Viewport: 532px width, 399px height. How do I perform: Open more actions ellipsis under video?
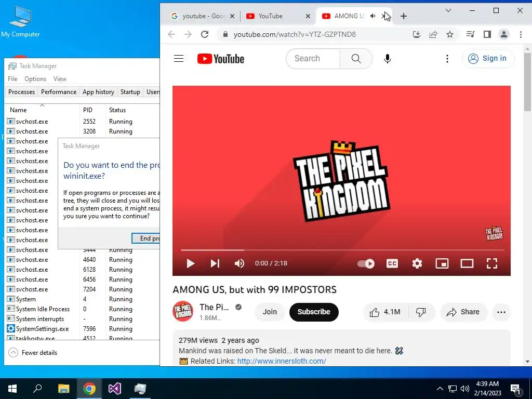(x=501, y=312)
